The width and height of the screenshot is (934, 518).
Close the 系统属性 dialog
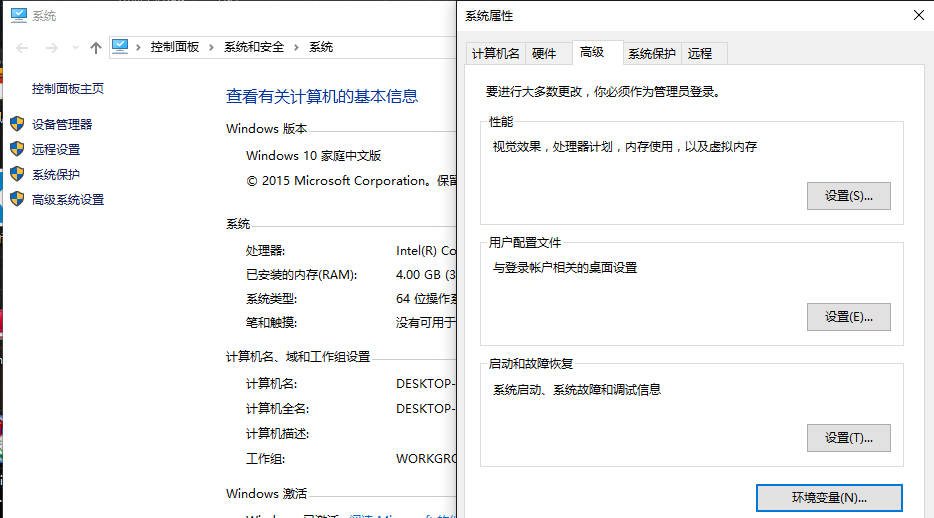point(919,15)
